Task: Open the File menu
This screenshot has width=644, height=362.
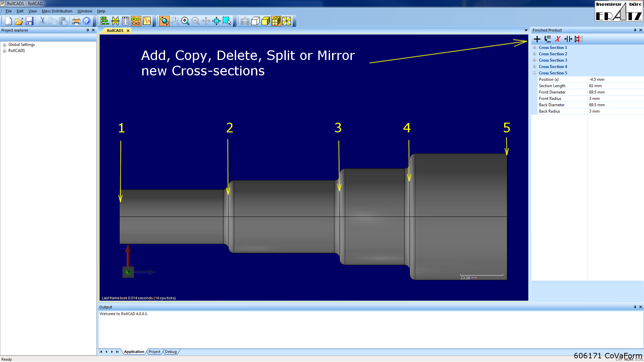Action: [x=9, y=11]
